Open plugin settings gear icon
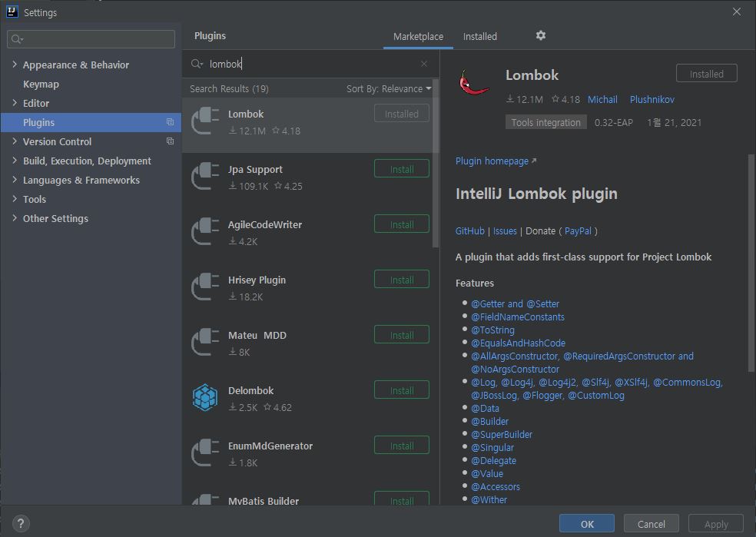The width and height of the screenshot is (756, 537). pos(540,36)
